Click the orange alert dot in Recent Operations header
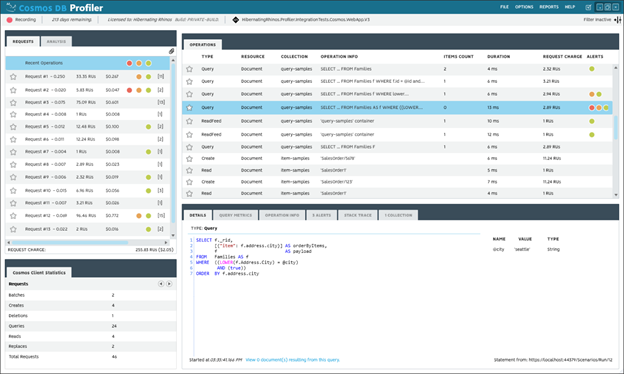Viewport: 624px width, 374px height. 139,63
